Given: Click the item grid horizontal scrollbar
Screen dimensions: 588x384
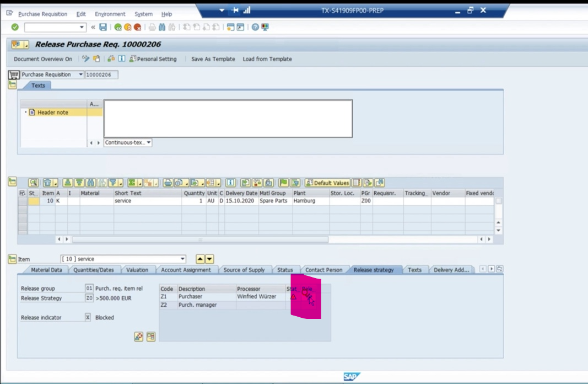Looking at the screenshot, I should pos(200,239).
